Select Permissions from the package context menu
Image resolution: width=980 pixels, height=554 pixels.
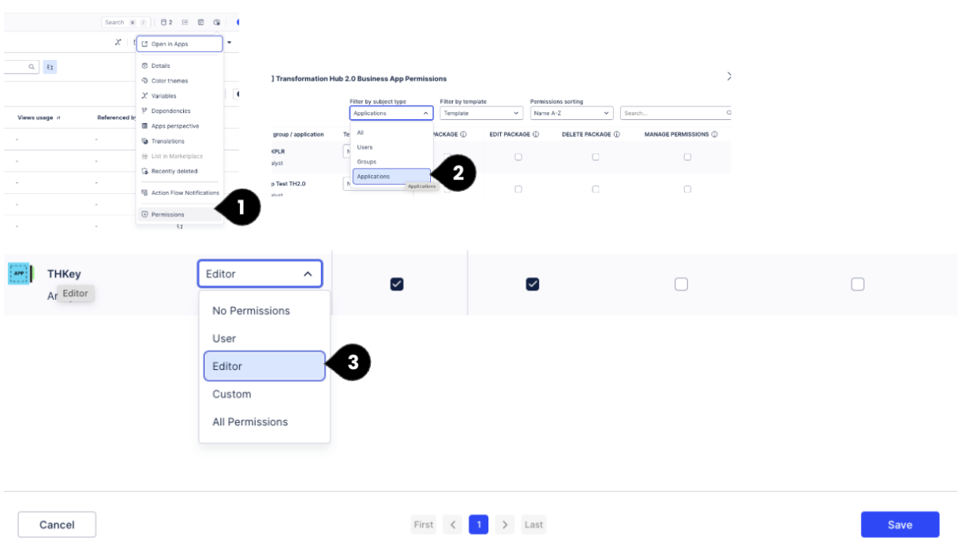click(168, 214)
